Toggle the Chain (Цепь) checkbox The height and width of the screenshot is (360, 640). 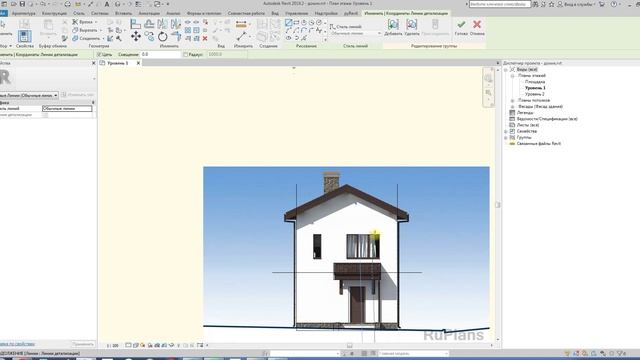(99, 54)
